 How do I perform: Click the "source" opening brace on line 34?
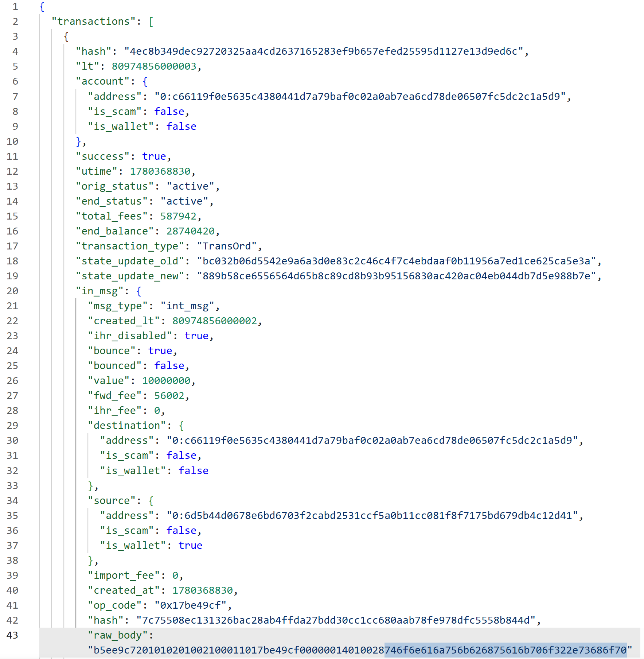point(151,501)
